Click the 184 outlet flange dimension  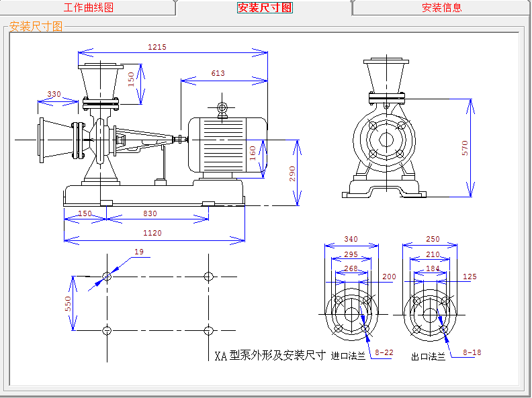[433, 268]
